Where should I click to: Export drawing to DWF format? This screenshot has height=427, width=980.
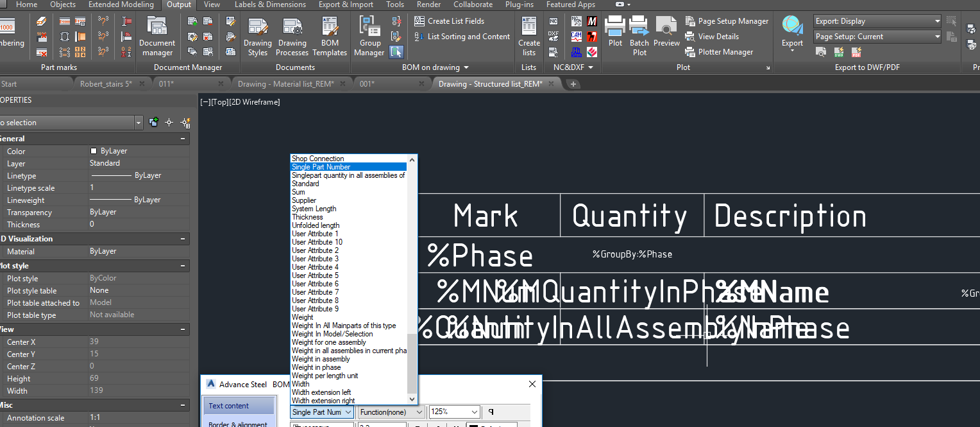[x=838, y=52]
